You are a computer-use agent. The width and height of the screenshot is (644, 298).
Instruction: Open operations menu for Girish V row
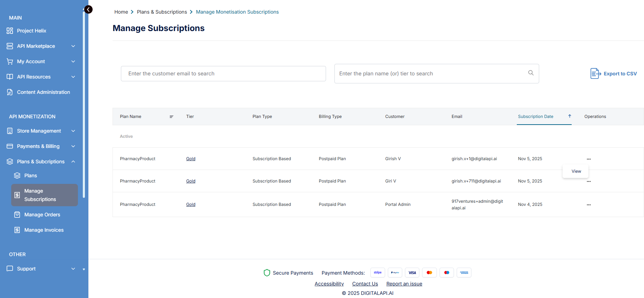pyautogui.click(x=588, y=159)
